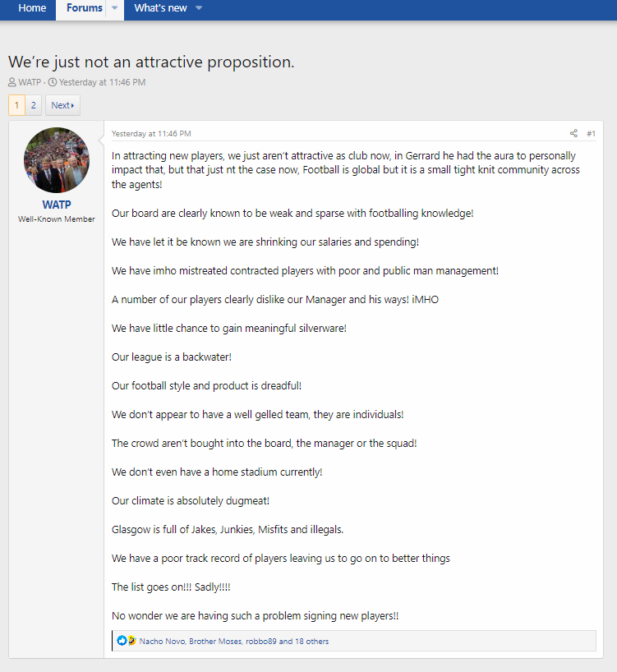Expand the Forums dropdown arrow

(114, 8)
